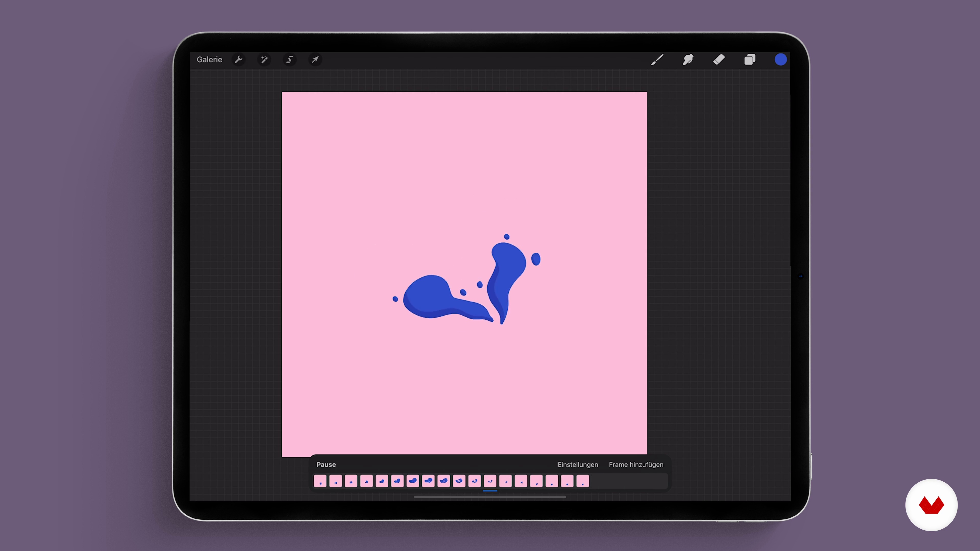Open the Layers panel icon
The width and height of the screenshot is (980, 551).
750,60
